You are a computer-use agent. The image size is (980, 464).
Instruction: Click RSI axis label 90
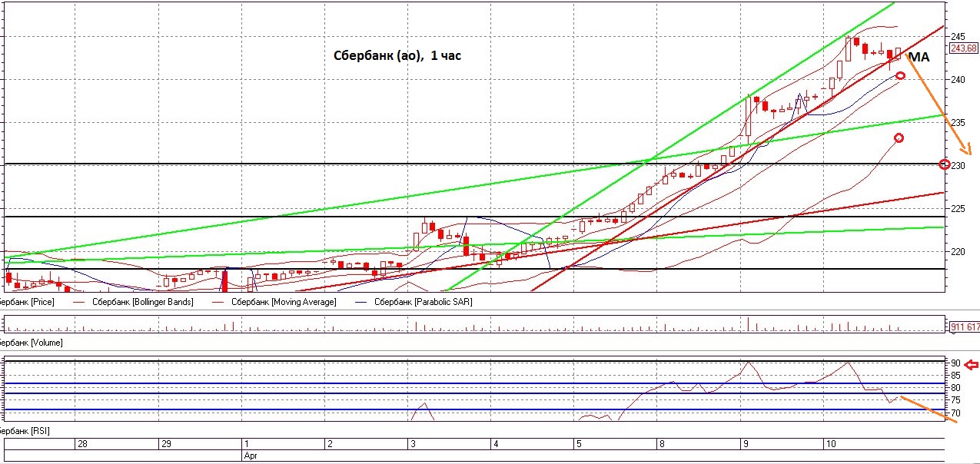[x=955, y=363]
